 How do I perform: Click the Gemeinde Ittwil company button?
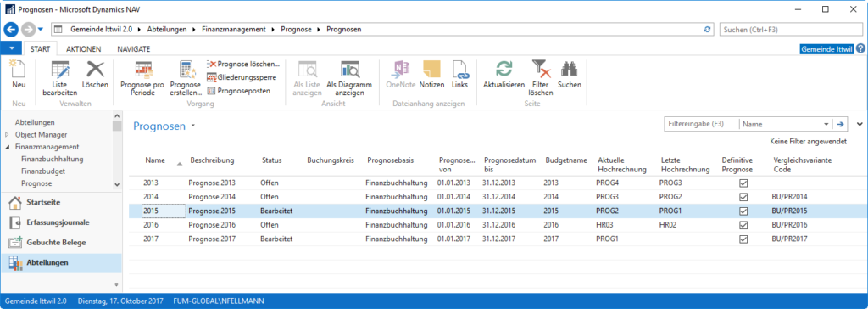827,49
